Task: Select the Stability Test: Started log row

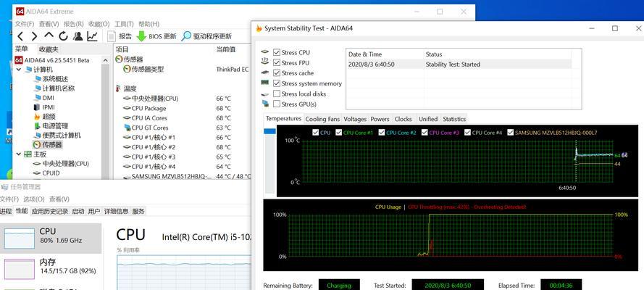Action: (x=459, y=65)
